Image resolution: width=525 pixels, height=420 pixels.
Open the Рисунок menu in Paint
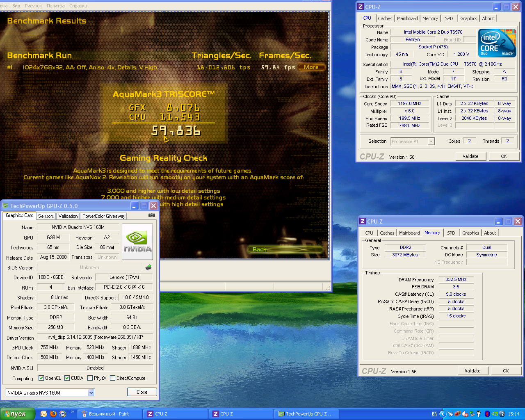33,6
